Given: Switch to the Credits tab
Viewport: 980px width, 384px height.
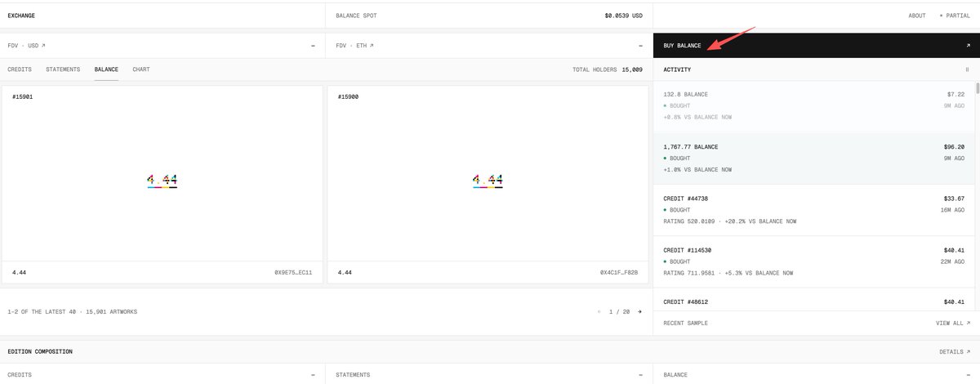Looking at the screenshot, I should point(20,69).
